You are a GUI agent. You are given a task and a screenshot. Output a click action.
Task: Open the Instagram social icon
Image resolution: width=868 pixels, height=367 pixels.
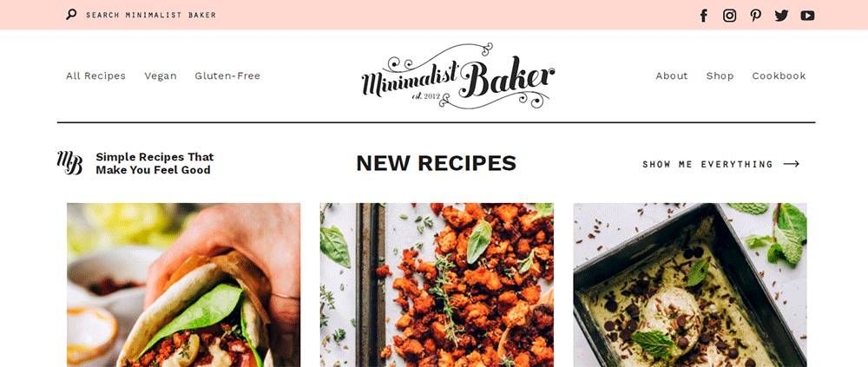pos(730,16)
